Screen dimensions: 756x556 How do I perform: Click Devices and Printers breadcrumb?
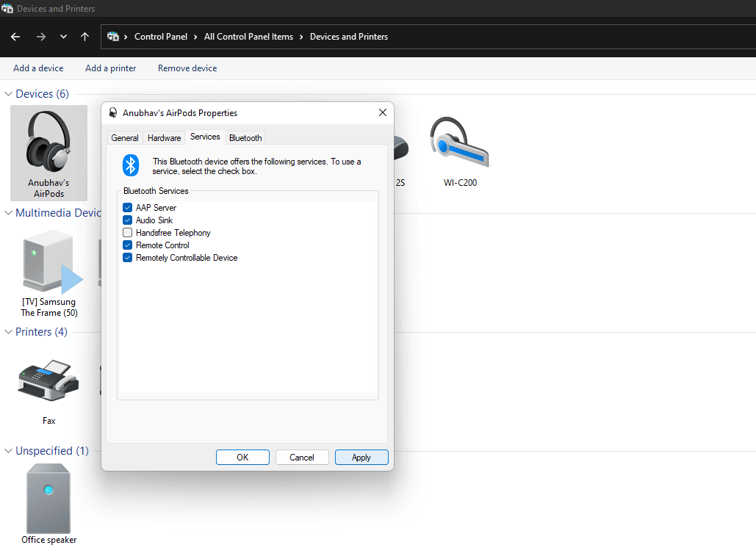click(348, 37)
